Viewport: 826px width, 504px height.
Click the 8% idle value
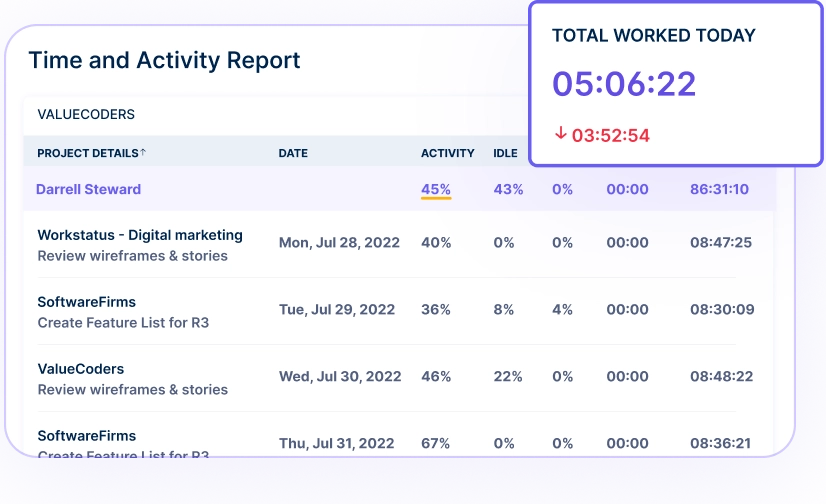tap(504, 309)
